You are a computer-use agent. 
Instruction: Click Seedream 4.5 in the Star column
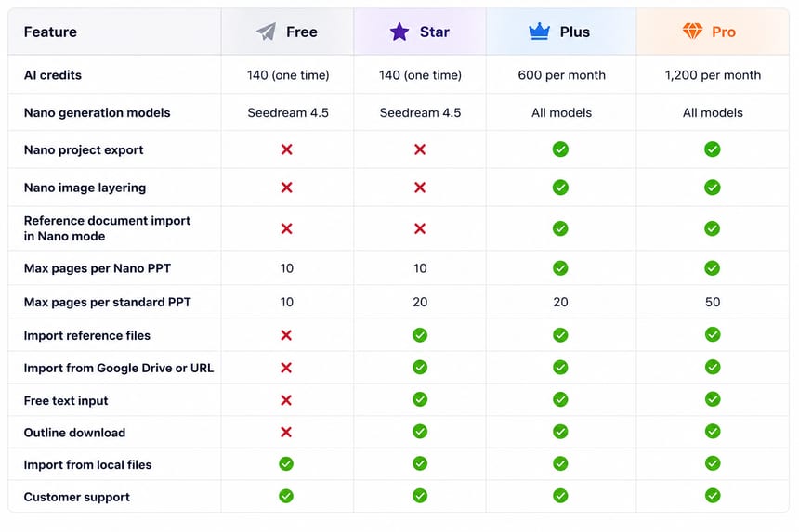(420, 112)
